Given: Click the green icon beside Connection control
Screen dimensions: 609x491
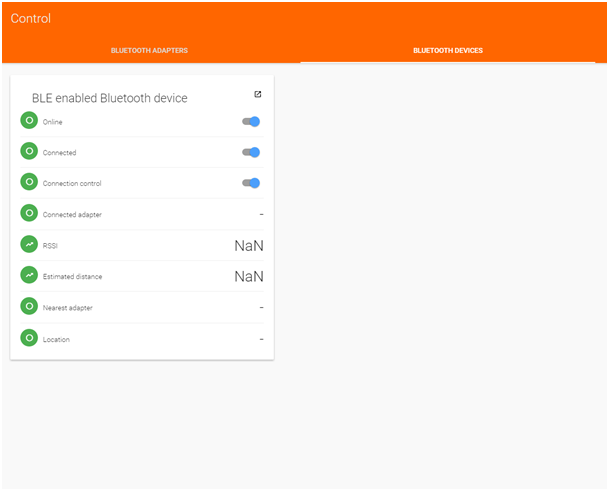Looking at the screenshot, I should (29, 182).
